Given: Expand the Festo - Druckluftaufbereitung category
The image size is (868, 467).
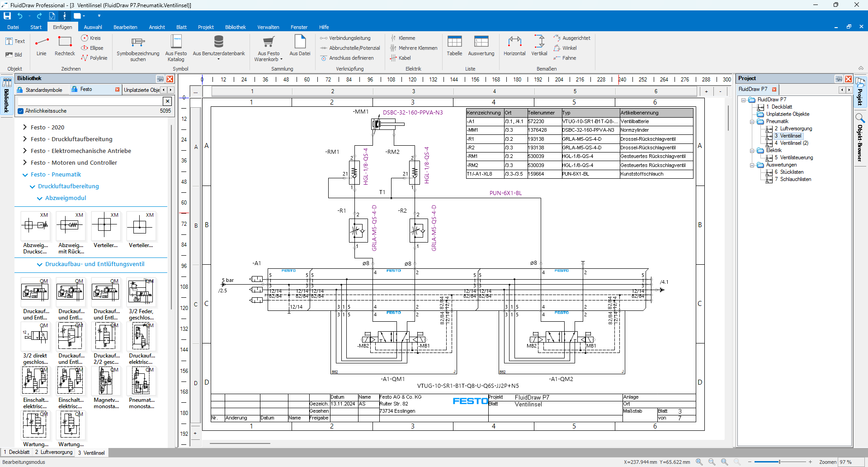Looking at the screenshot, I should [25, 139].
